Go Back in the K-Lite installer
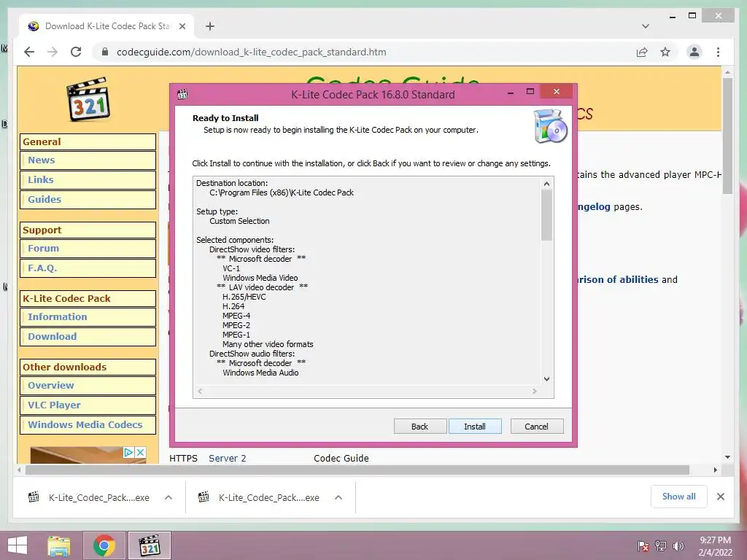Viewport: 747px width, 560px height. point(419,426)
